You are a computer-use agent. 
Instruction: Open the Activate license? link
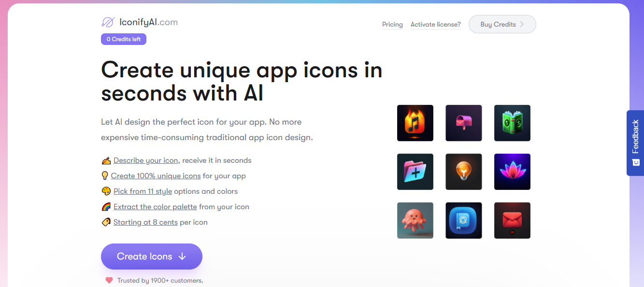pyautogui.click(x=436, y=25)
